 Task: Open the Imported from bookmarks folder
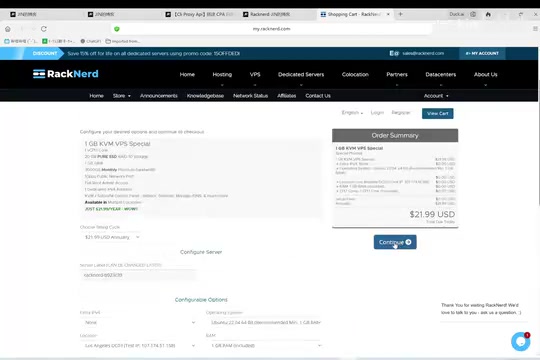(123, 41)
